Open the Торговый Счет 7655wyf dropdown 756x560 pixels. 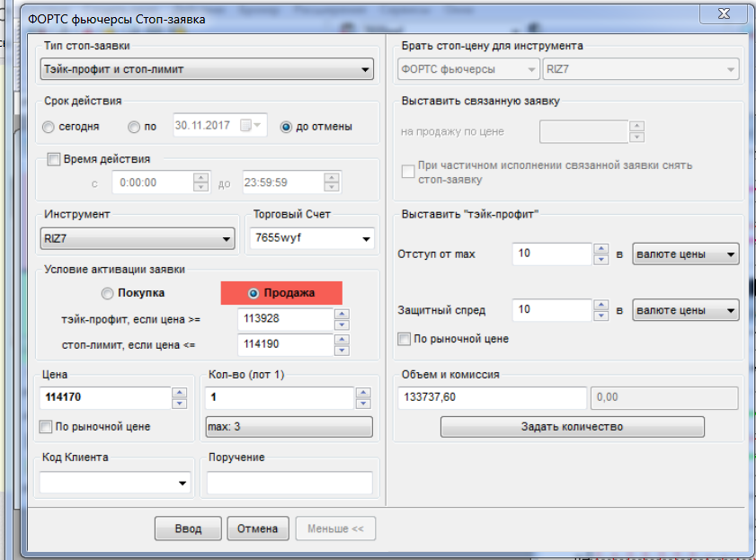click(312, 238)
